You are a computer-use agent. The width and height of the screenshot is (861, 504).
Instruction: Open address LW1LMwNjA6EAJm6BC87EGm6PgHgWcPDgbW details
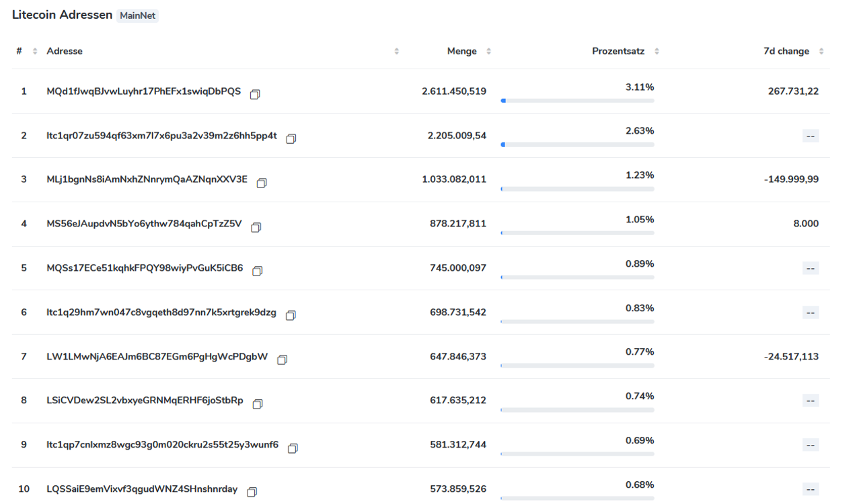click(159, 356)
